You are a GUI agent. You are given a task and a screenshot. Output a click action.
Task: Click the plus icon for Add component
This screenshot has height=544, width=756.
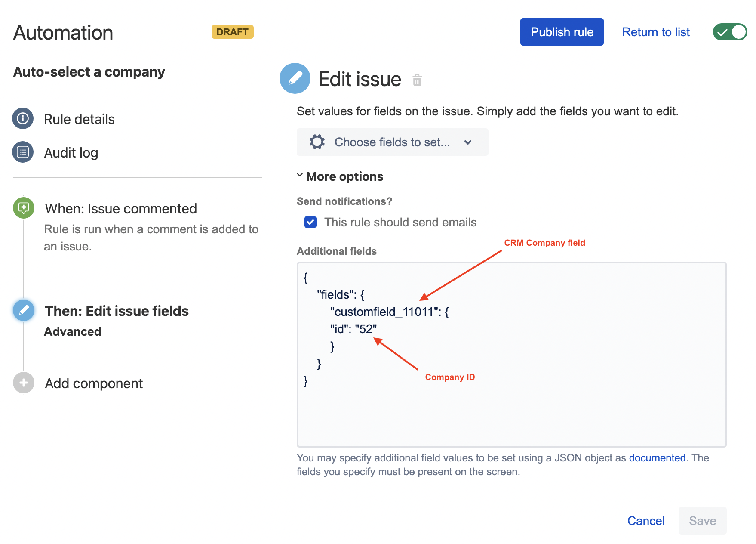(24, 383)
